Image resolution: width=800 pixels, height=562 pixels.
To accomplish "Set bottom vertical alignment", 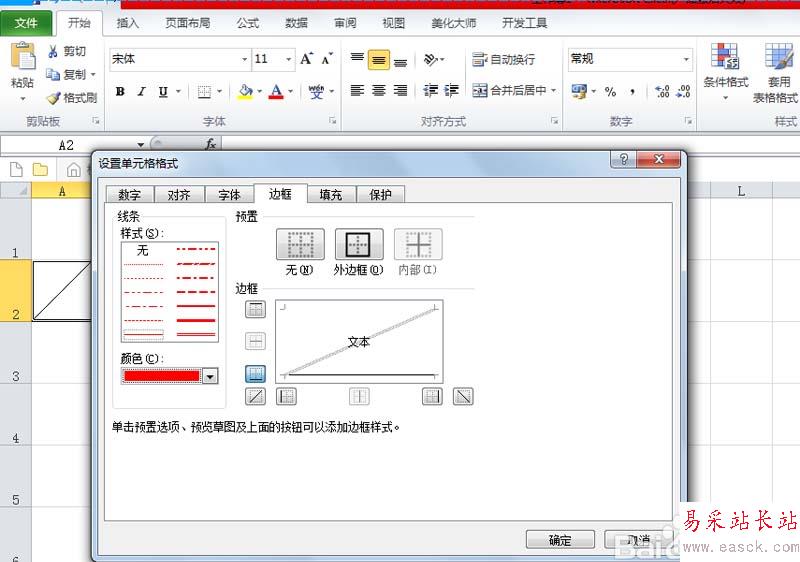I will pyautogui.click(x=401, y=61).
